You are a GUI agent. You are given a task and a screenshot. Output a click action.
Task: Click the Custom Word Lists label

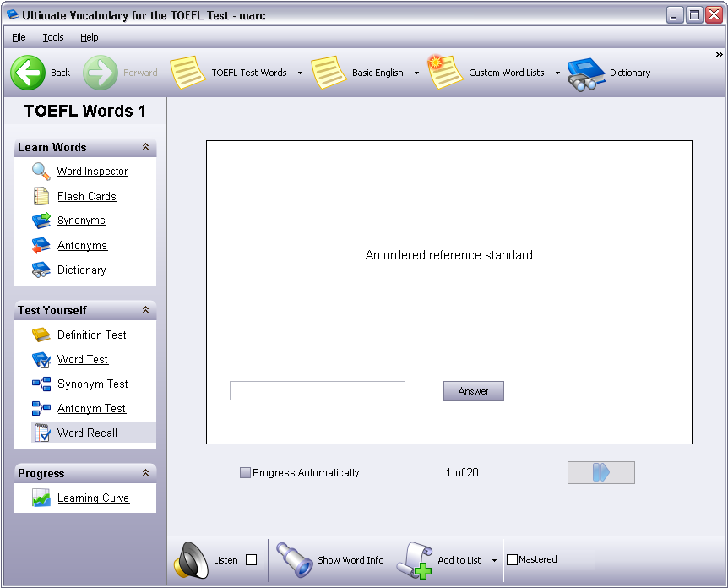pyautogui.click(x=507, y=73)
